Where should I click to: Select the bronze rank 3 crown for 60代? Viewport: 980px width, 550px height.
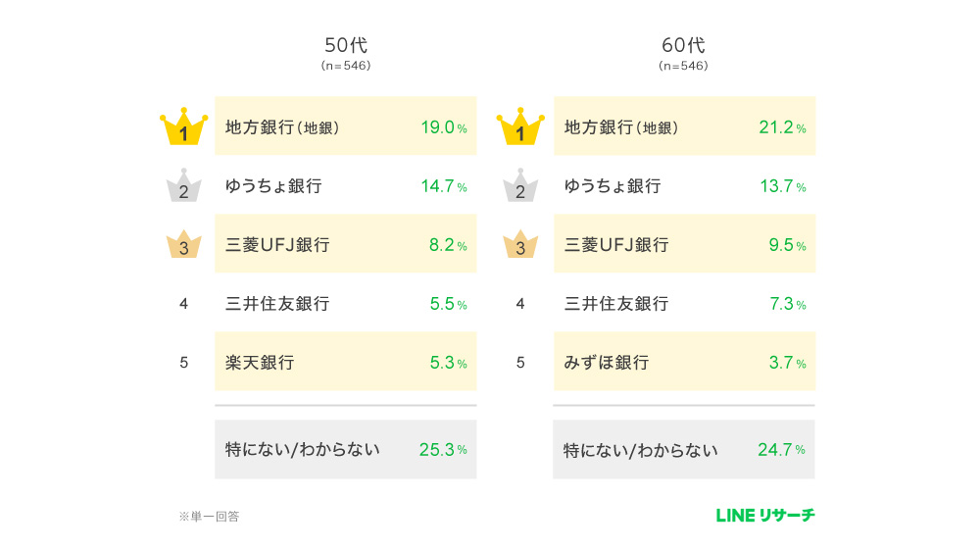click(x=520, y=246)
